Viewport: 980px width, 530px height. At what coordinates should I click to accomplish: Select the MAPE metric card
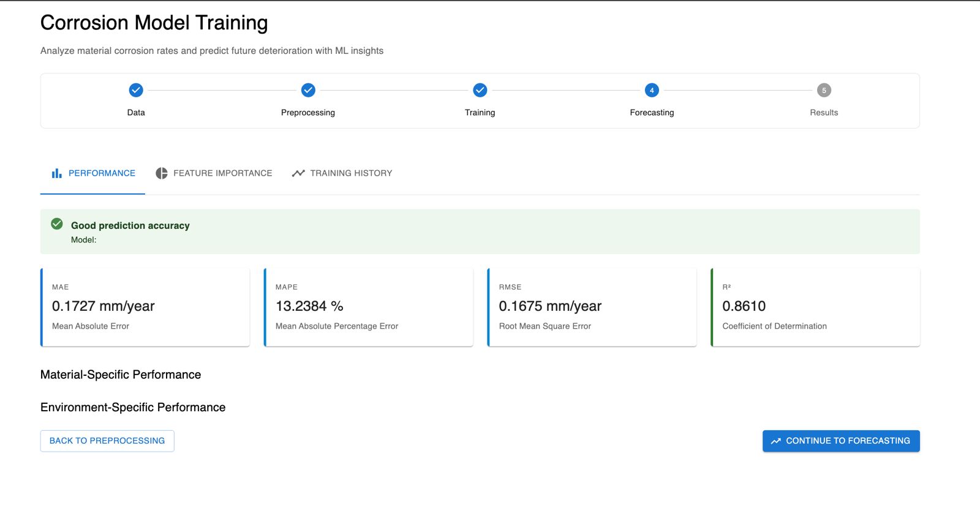coord(368,307)
